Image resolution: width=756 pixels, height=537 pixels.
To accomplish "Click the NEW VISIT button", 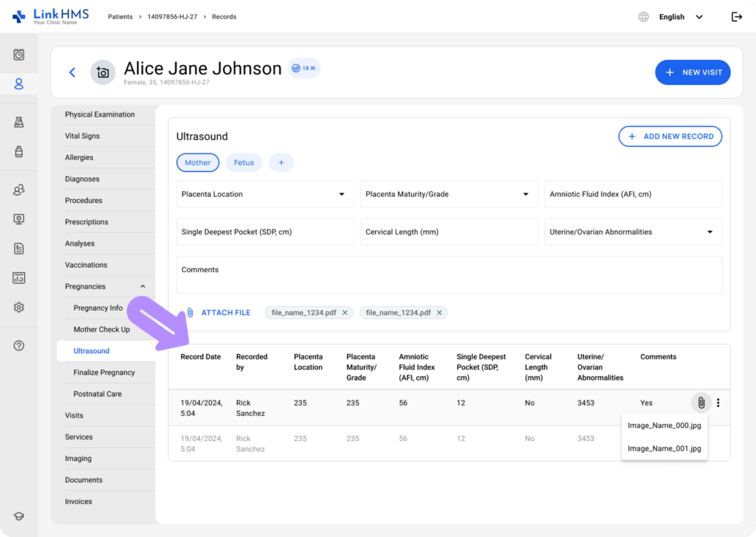I will pos(693,72).
